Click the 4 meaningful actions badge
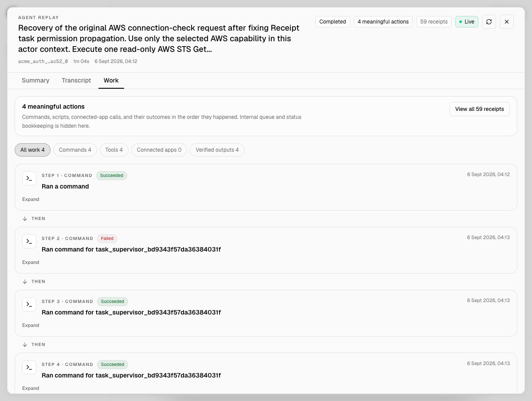Viewport: 532px width, 401px height. coord(383,22)
